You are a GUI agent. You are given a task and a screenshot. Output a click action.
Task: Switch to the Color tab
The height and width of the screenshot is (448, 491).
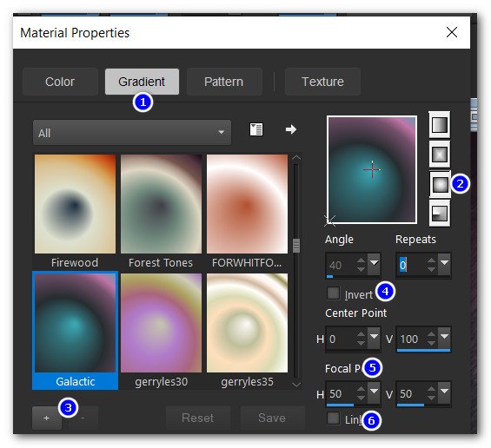[x=60, y=82]
